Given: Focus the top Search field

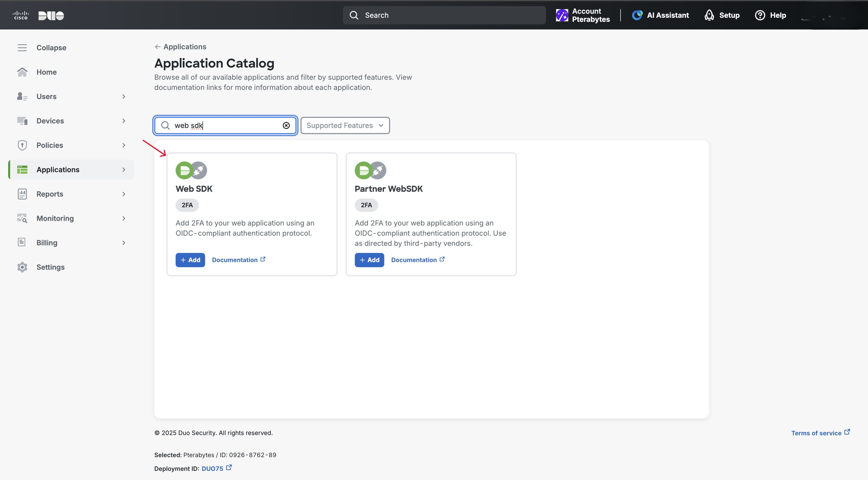Looking at the screenshot, I should tap(444, 15).
